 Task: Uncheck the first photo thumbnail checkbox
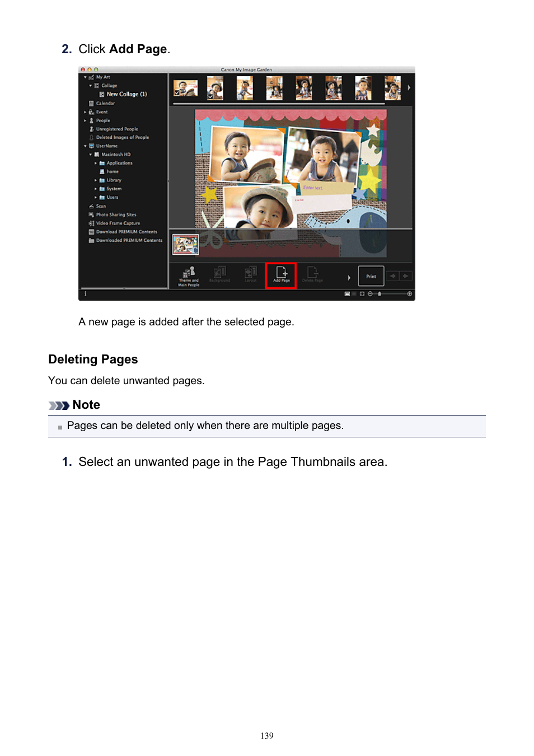pos(177,93)
